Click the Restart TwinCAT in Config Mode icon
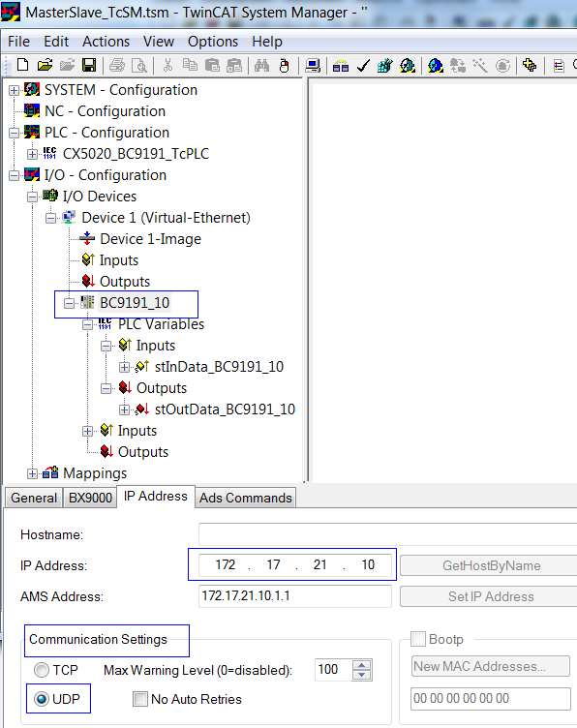This screenshot has width=577, height=728. [435, 66]
